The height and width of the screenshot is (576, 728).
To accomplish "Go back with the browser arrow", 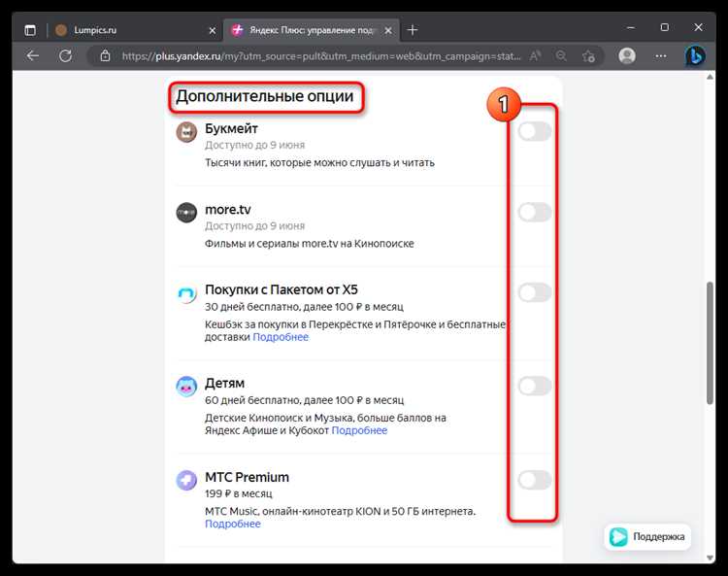I will pyautogui.click(x=32, y=56).
